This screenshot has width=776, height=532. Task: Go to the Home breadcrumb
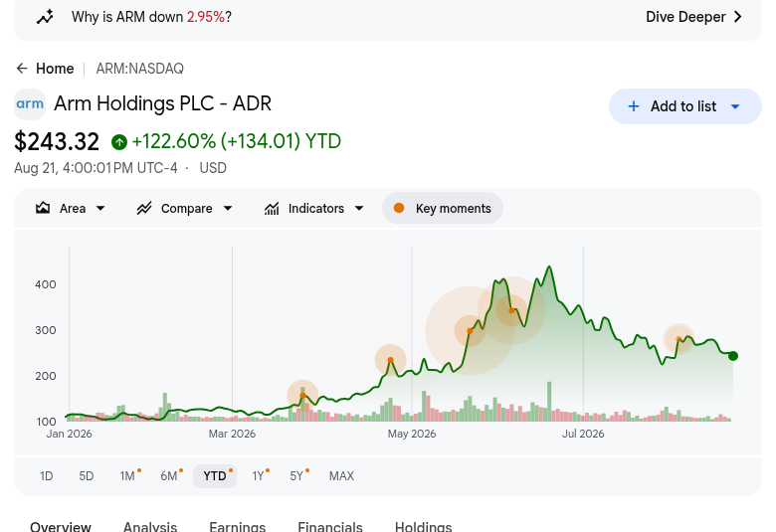tap(55, 69)
